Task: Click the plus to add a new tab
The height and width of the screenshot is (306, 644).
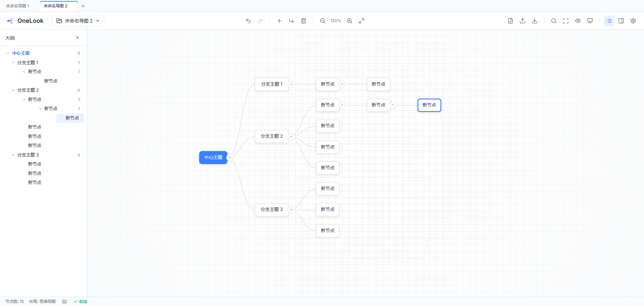Action: click(83, 6)
